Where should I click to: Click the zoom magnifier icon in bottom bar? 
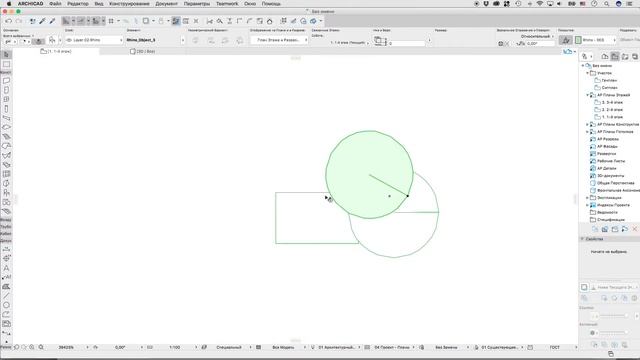(x=41, y=347)
